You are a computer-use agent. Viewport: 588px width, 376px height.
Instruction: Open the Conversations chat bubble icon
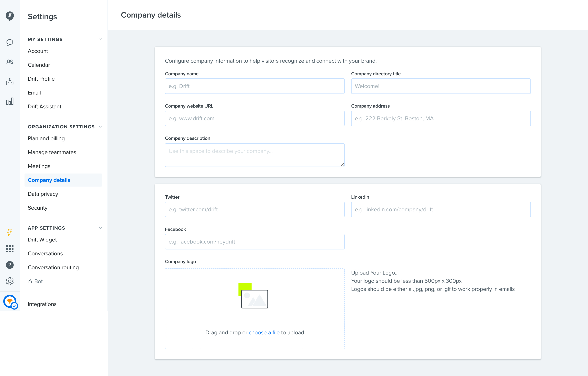[10, 42]
